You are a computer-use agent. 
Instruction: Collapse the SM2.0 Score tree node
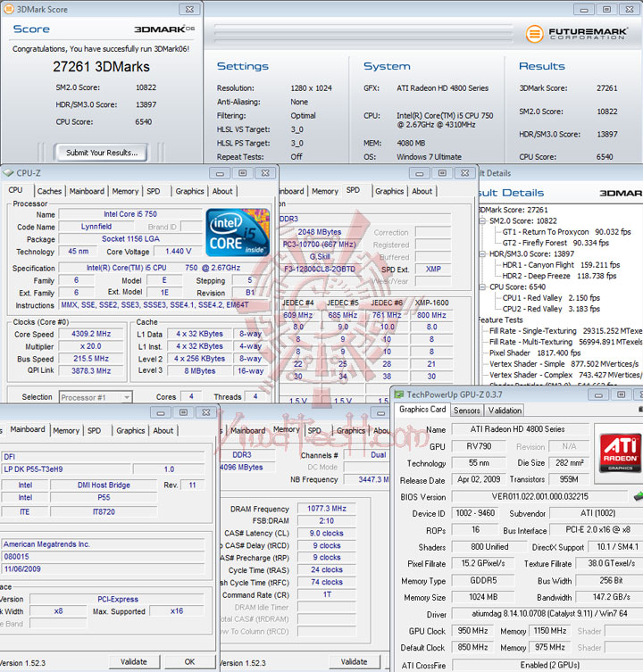pyautogui.click(x=482, y=221)
